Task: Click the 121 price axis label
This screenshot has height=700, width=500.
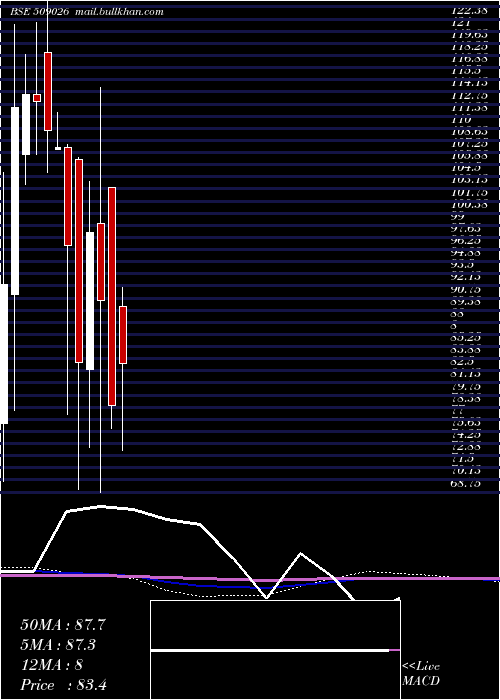Action: coord(459,22)
